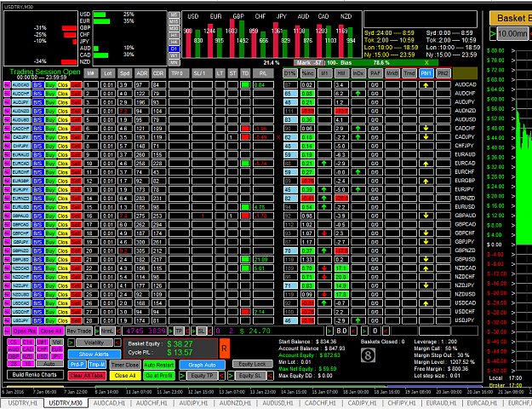Select the D1 timeframe button

click(x=174, y=49)
